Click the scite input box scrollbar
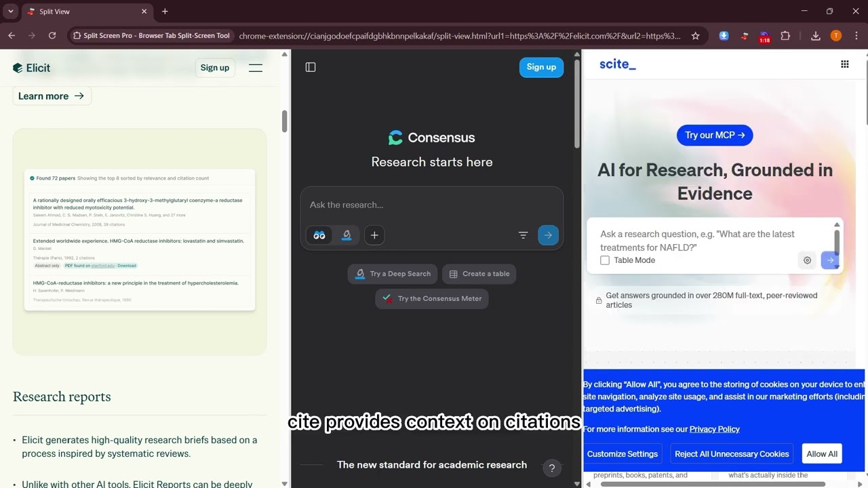868x488 pixels. [837, 244]
